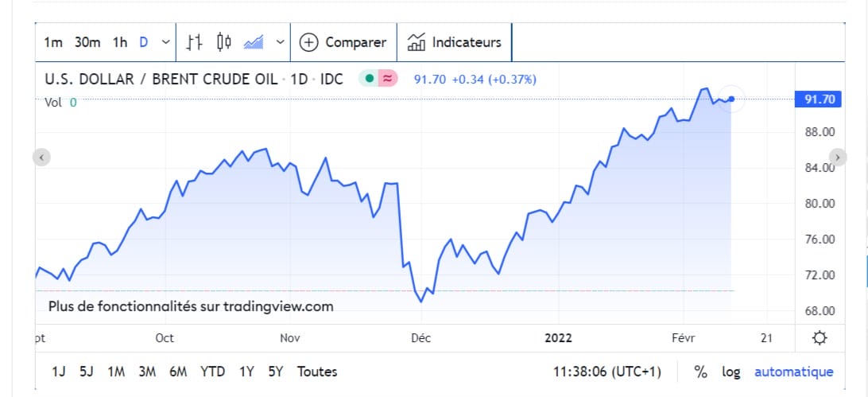The image size is (868, 397).
Task: Click the green market status indicator
Action: 370,79
